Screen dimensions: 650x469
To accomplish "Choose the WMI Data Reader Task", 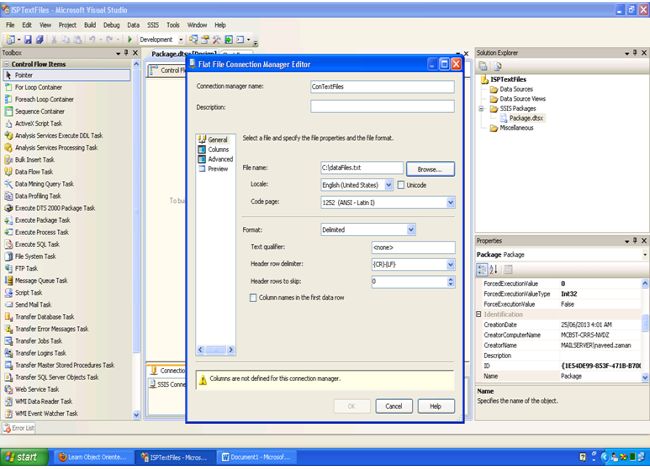I will [x=44, y=401].
